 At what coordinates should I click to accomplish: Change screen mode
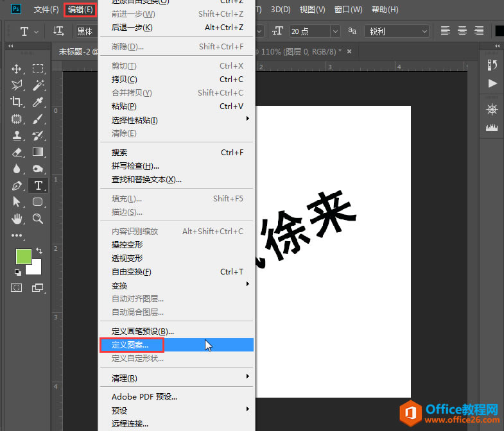point(38,288)
